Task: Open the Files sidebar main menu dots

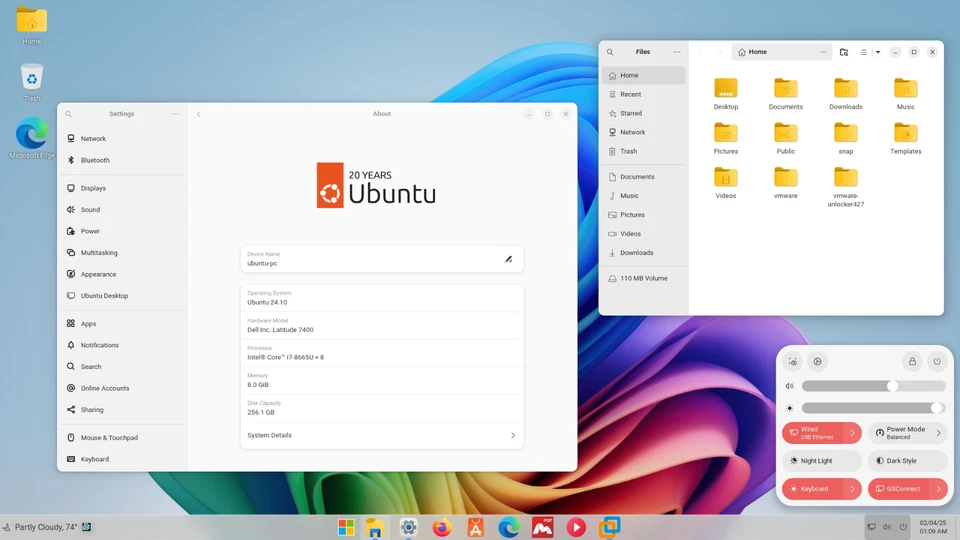Action: point(677,53)
